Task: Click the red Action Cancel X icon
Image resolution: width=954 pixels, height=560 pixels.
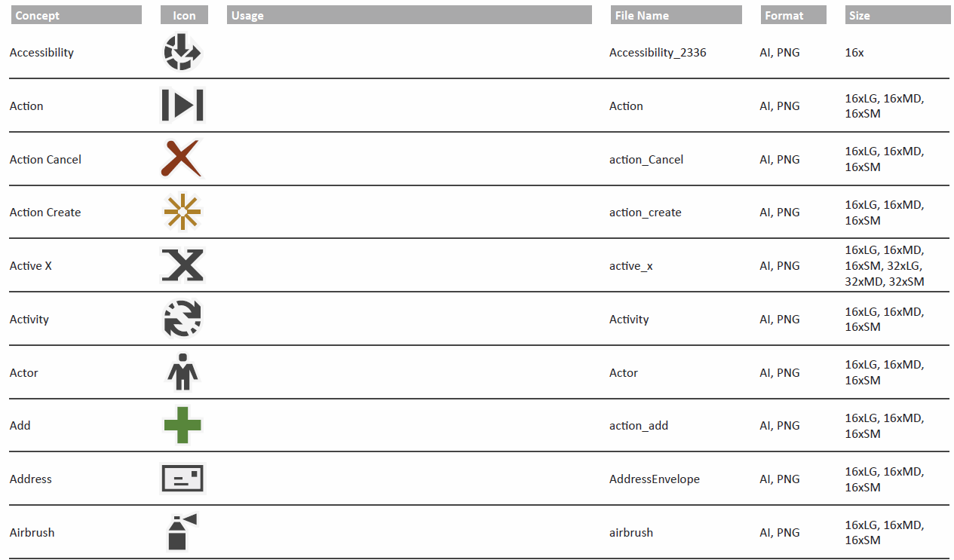Action: pos(182,158)
